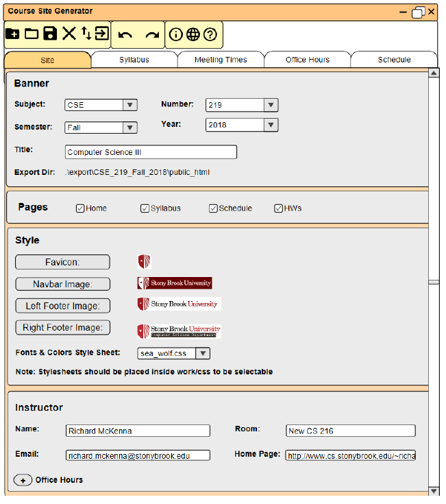Open the info (i) icon
Image resolution: width=446 pixels, height=504 pixels.
[175, 34]
